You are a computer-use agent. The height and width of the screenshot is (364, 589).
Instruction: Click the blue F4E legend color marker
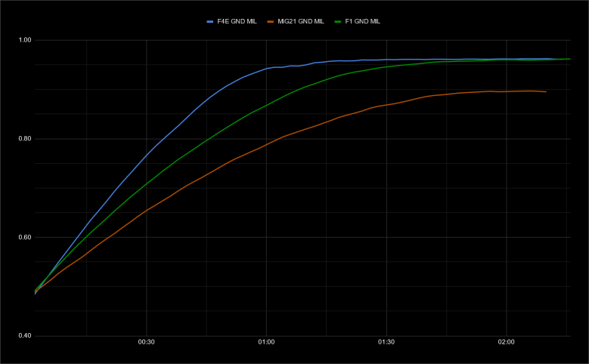pyautogui.click(x=210, y=21)
